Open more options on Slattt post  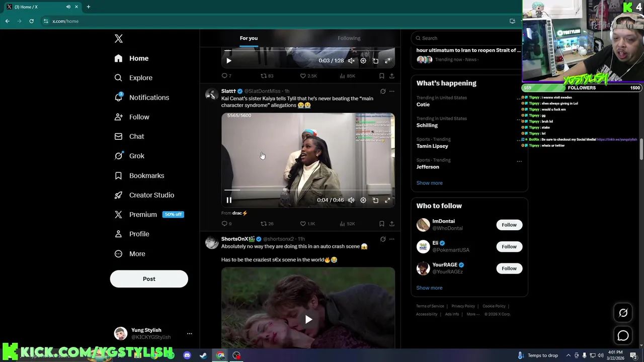pyautogui.click(x=392, y=92)
